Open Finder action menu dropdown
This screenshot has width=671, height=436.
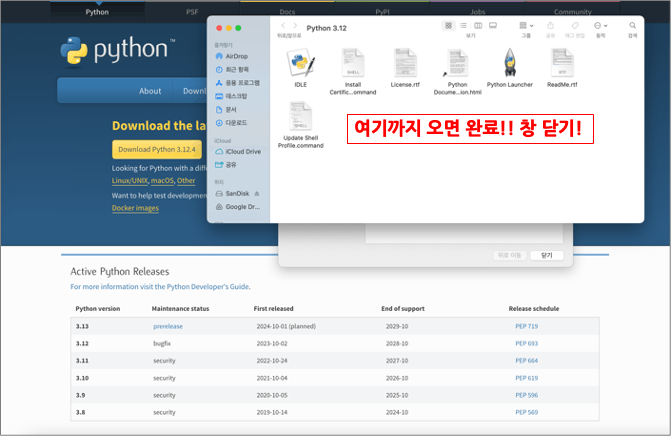point(601,26)
